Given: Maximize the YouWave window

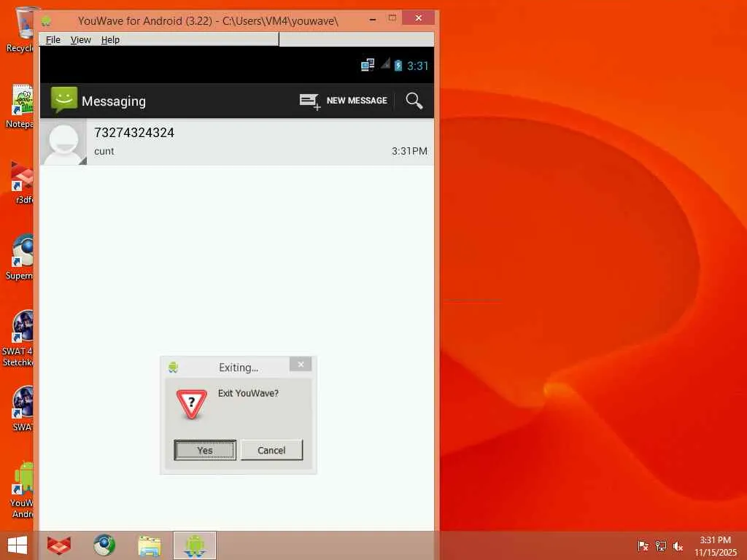Looking at the screenshot, I should click(392, 18).
